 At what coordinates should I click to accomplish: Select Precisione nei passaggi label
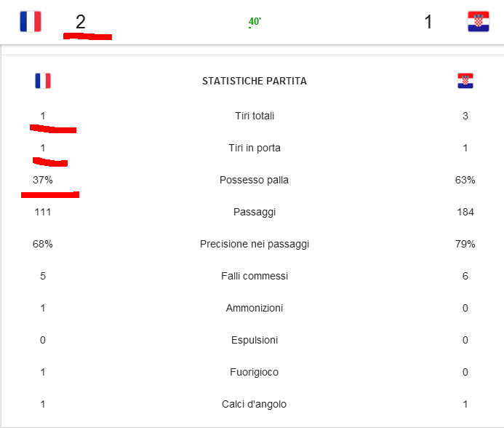tap(255, 245)
